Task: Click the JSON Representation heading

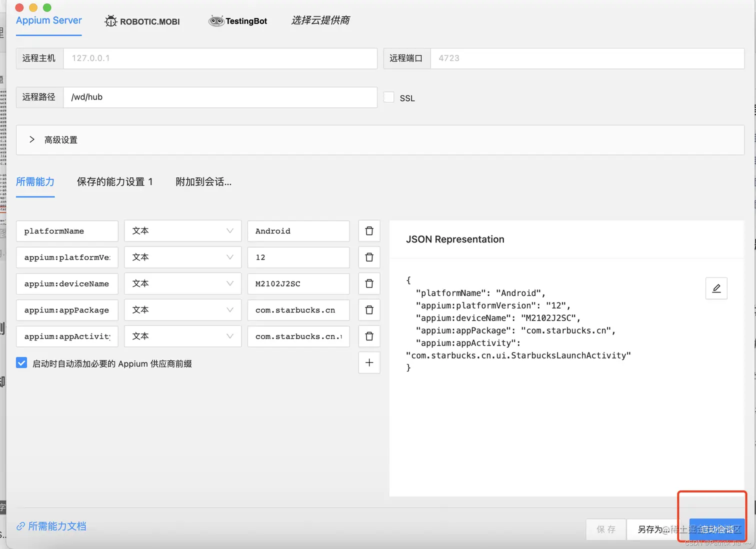Action: click(455, 239)
